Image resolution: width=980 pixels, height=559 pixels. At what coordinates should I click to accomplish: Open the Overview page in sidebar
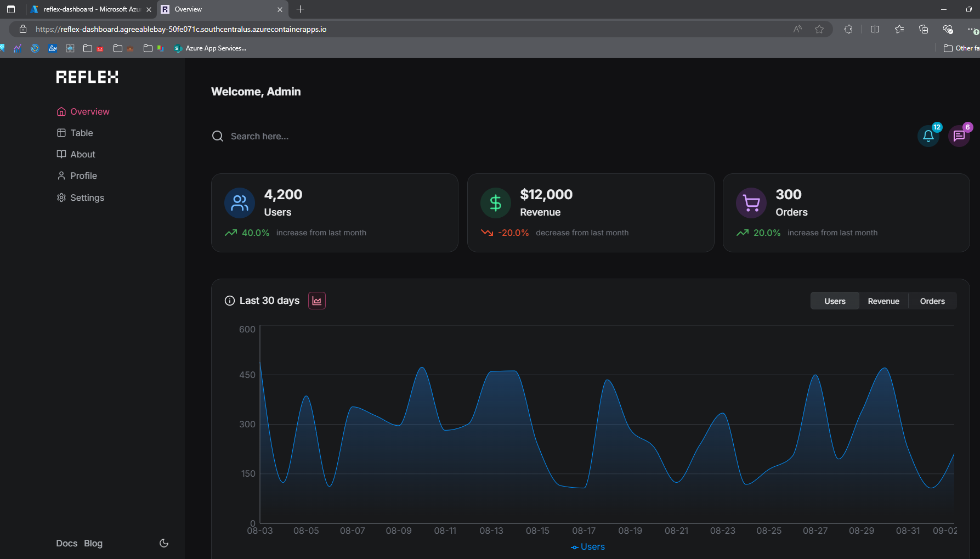click(83, 111)
